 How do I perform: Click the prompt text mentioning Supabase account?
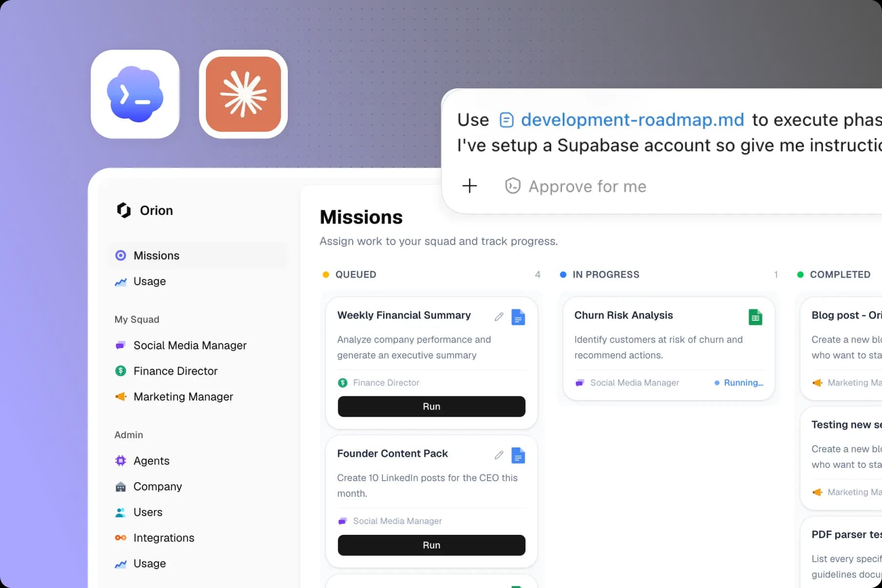click(x=669, y=145)
